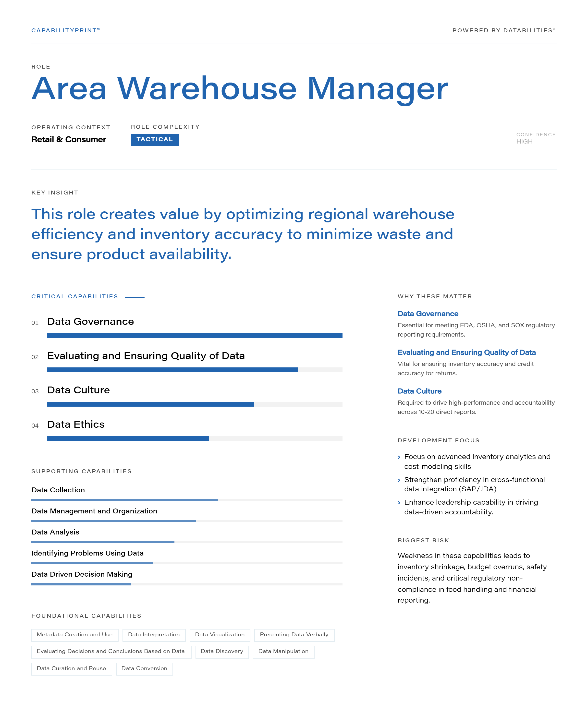
Task: Click the 10-20 direct reports description
Action: [476, 407]
